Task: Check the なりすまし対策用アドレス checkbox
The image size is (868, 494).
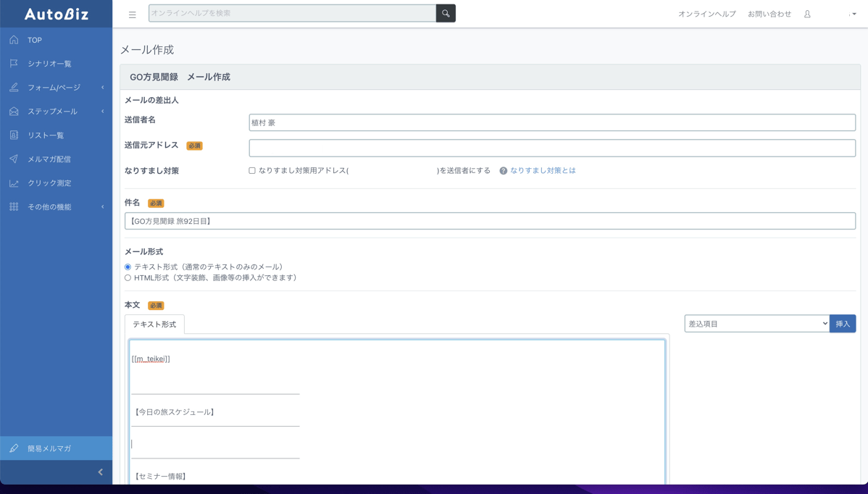Action: (x=252, y=170)
